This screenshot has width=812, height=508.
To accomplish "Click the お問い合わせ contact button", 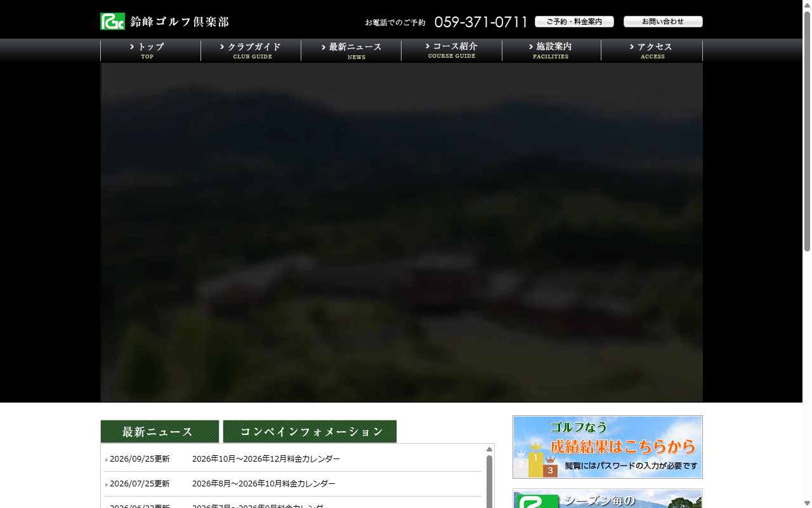I will [x=663, y=22].
